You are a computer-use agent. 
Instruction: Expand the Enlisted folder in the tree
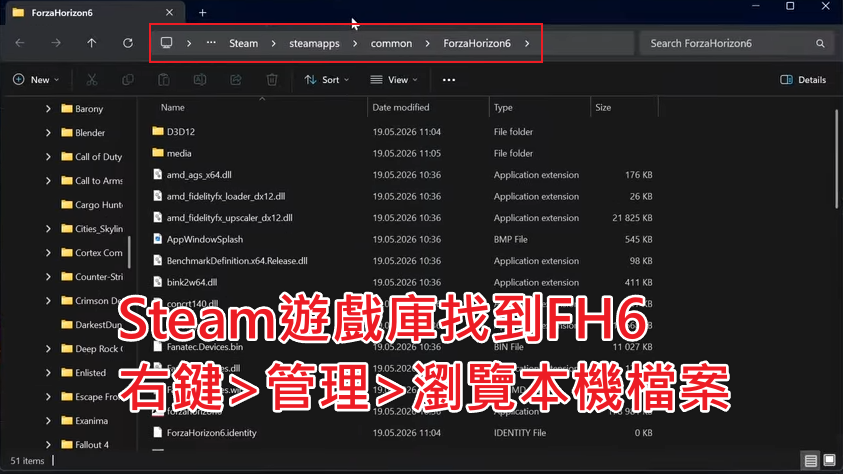point(48,372)
